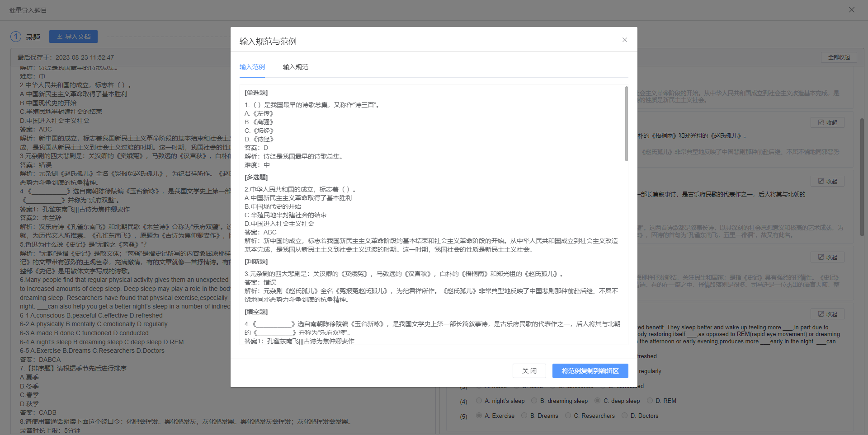
Task: Close the 批量导入题目 page using the top-right X
Action: tap(851, 10)
